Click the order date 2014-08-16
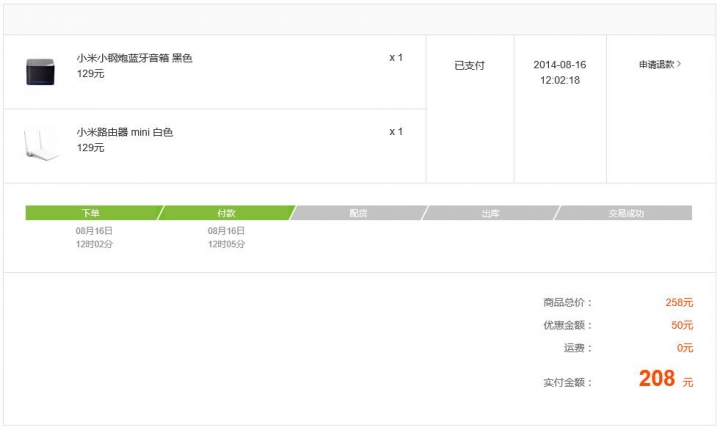 (560, 65)
